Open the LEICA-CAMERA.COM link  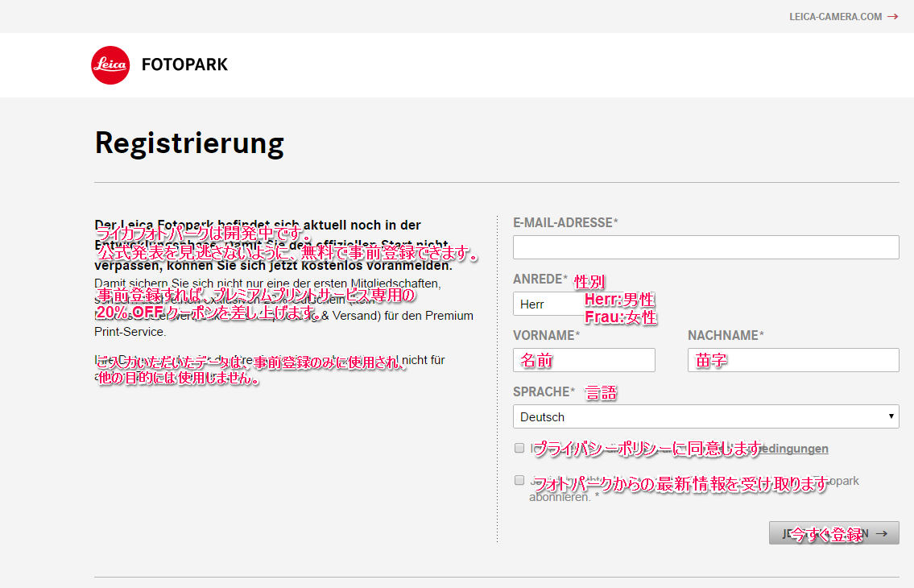(843, 17)
